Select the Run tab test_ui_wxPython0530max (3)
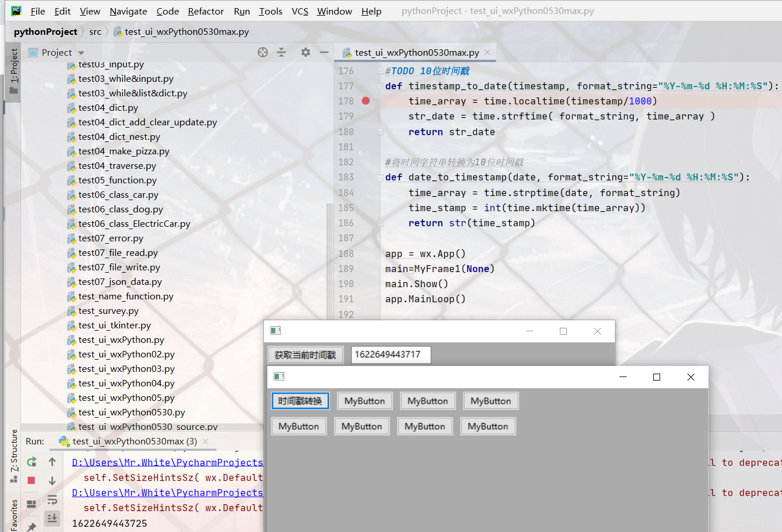Image resolution: width=782 pixels, height=532 pixels. [x=135, y=441]
